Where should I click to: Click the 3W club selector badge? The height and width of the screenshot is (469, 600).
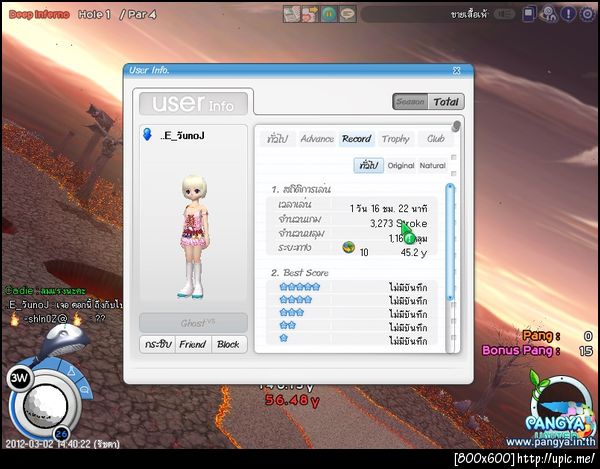pyautogui.click(x=19, y=378)
